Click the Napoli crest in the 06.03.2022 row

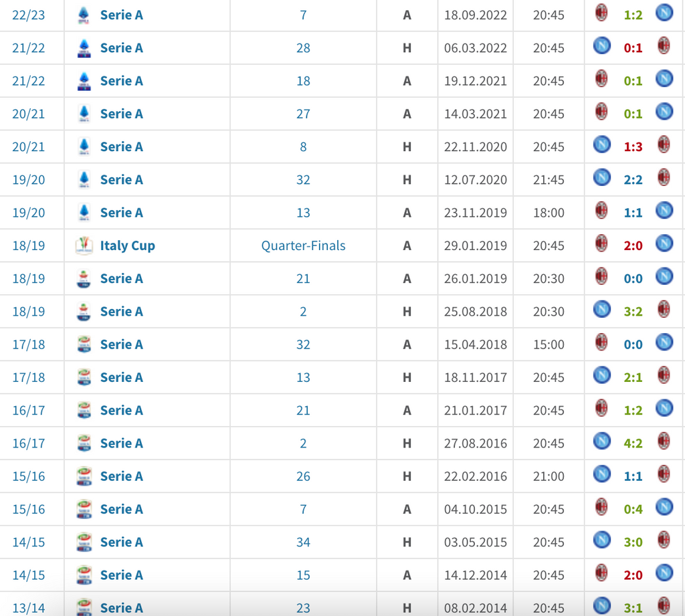(601, 46)
